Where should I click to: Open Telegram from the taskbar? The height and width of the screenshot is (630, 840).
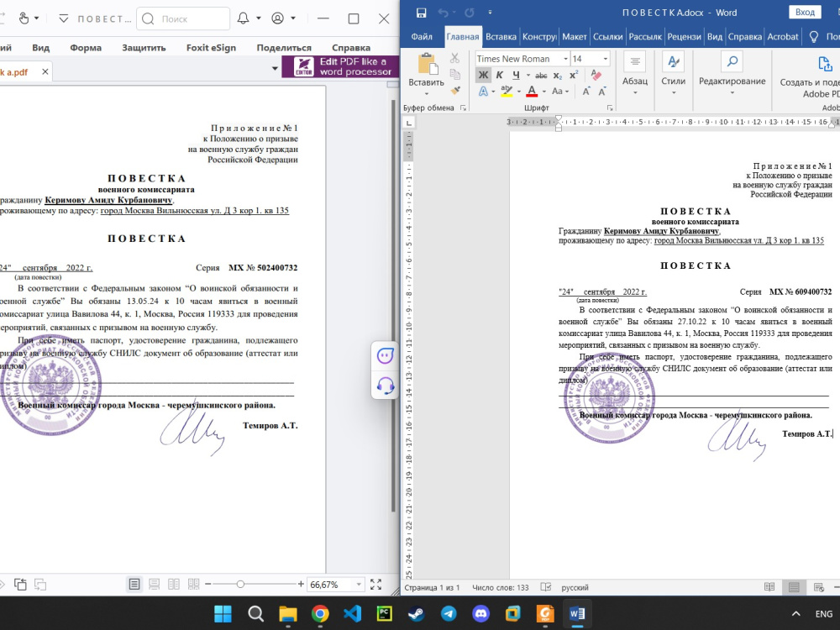(449, 614)
